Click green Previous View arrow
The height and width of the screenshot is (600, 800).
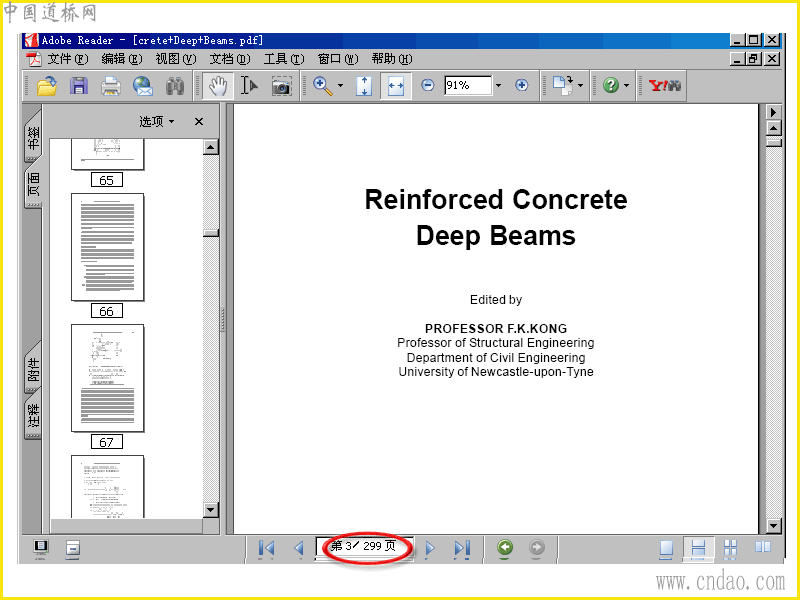click(x=505, y=548)
